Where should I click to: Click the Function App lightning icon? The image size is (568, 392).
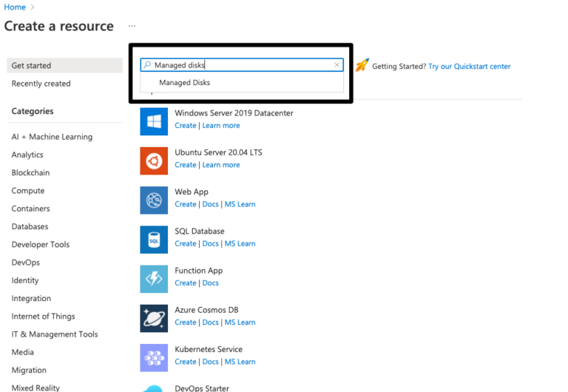(x=154, y=279)
